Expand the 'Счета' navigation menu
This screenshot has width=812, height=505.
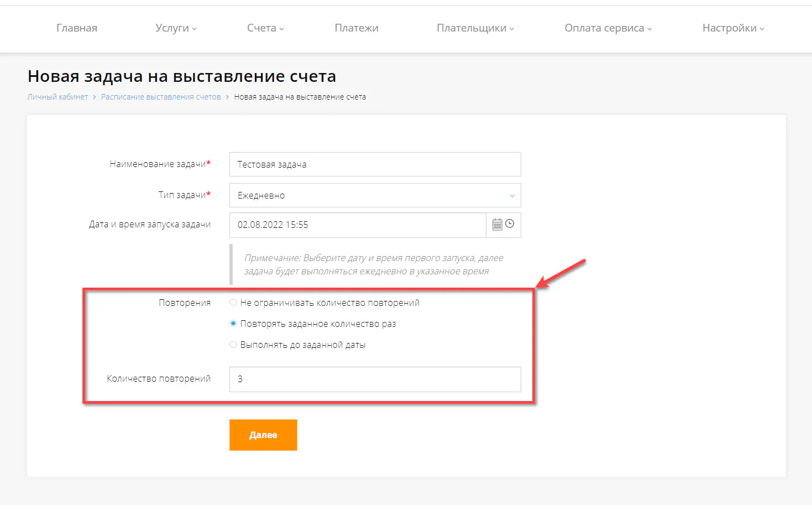[265, 28]
